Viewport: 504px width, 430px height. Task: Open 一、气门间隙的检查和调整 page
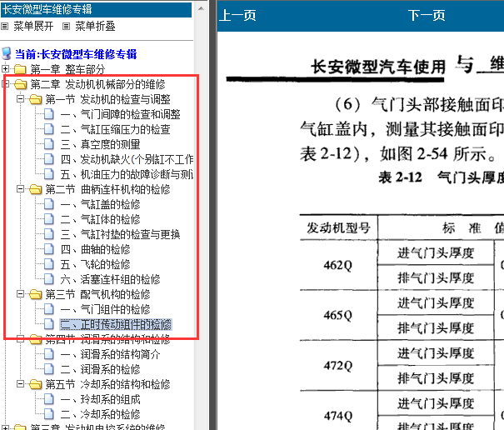121,114
